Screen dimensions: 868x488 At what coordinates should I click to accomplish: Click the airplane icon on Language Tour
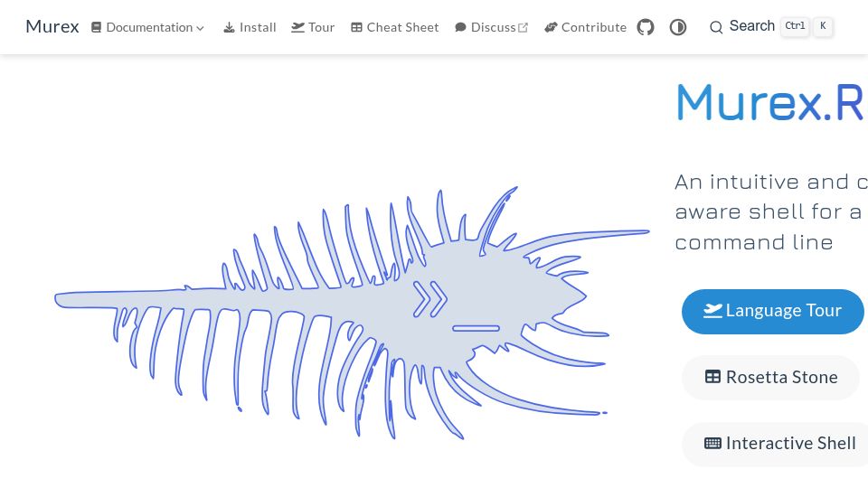click(712, 311)
